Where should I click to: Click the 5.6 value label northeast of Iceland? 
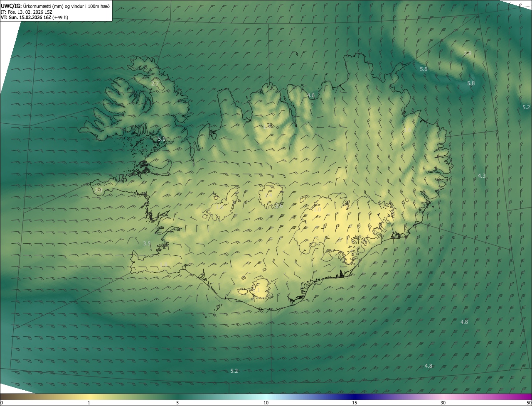pos(424,69)
